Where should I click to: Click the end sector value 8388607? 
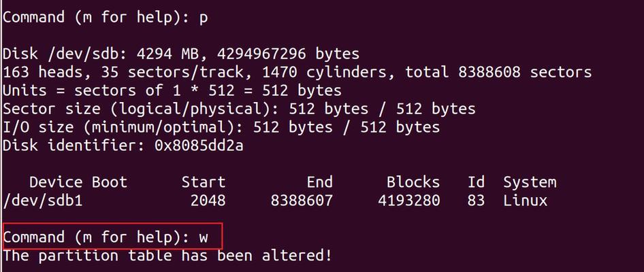tap(302, 200)
